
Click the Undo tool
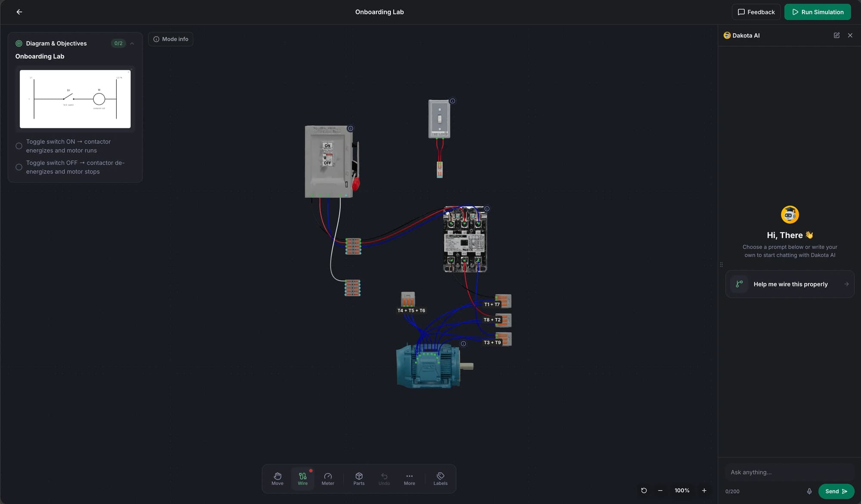384,479
